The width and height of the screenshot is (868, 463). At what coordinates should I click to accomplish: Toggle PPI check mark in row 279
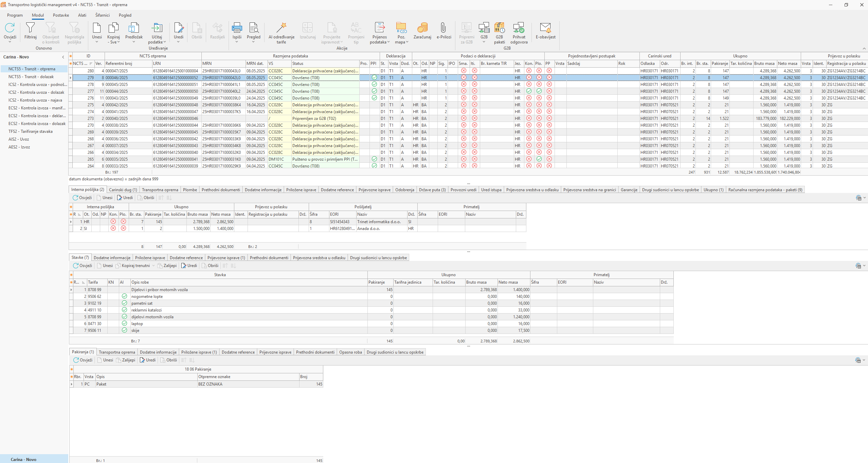[x=374, y=77]
